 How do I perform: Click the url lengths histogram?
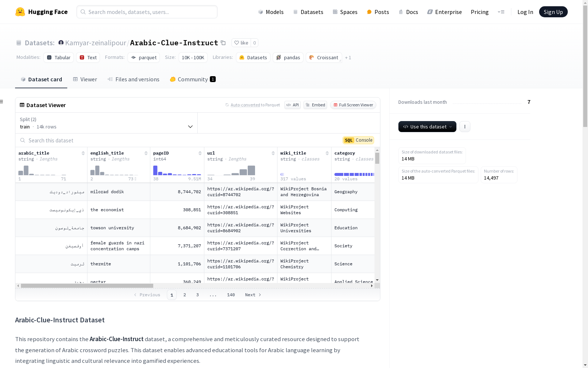coord(231,170)
